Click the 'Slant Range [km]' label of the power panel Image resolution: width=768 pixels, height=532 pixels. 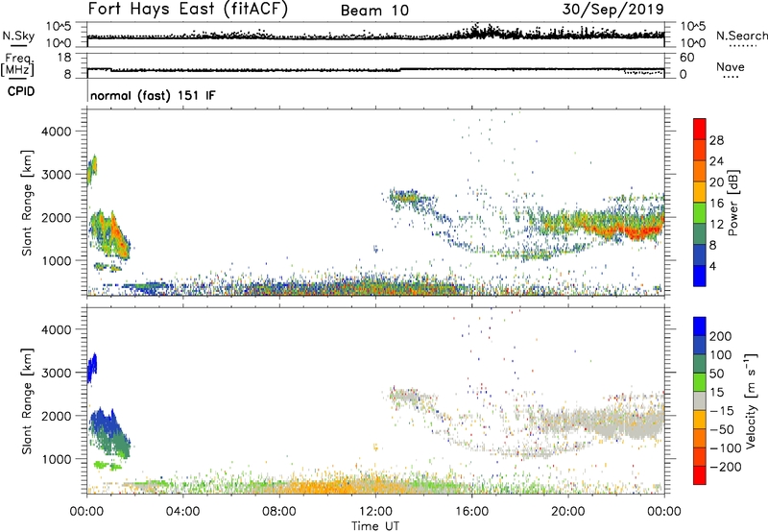pos(27,203)
